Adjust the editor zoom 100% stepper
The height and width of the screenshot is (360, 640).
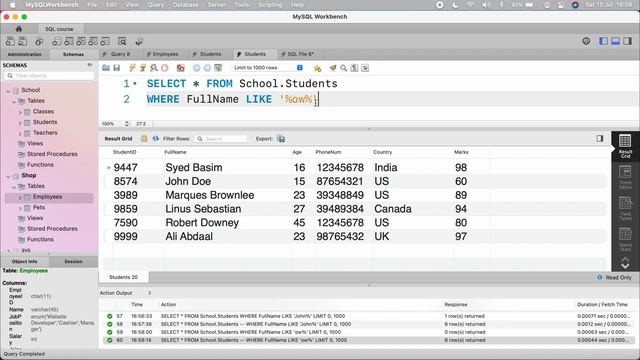(127, 124)
